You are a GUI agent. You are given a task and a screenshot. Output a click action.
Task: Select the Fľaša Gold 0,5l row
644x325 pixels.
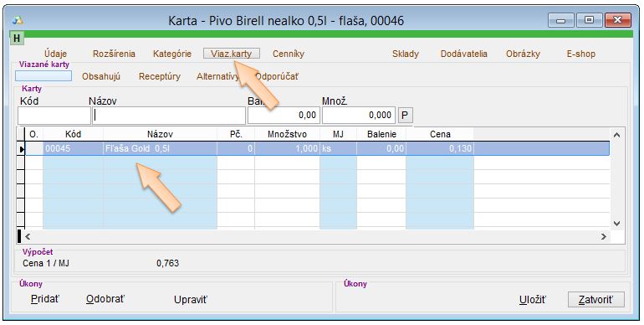click(317, 148)
